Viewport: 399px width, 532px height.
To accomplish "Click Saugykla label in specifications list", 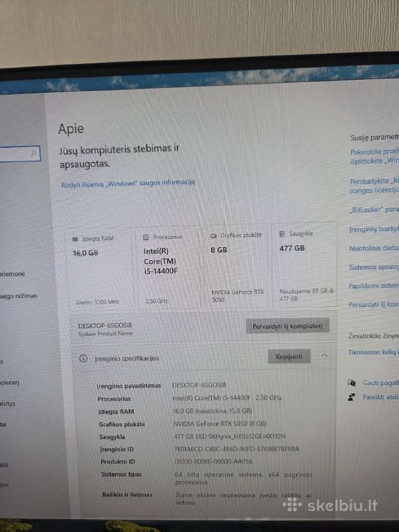I will coord(112,437).
